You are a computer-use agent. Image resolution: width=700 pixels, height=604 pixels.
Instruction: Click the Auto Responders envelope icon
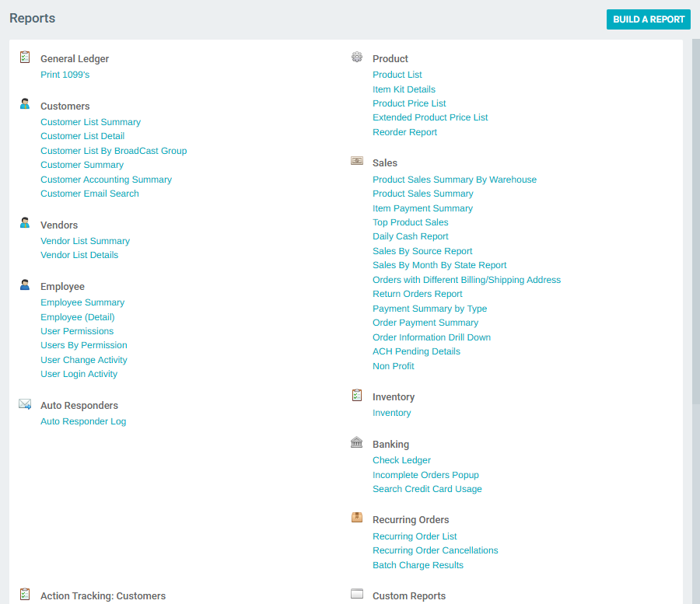24,403
